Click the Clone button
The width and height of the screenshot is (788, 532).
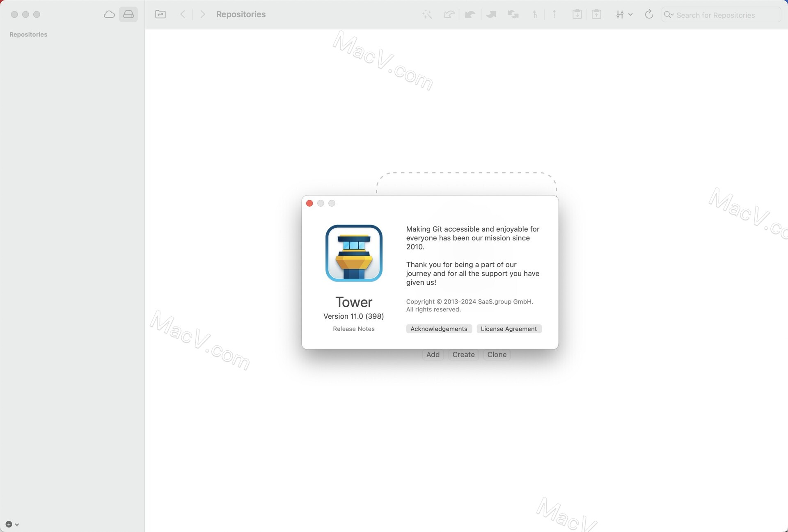pyautogui.click(x=497, y=354)
